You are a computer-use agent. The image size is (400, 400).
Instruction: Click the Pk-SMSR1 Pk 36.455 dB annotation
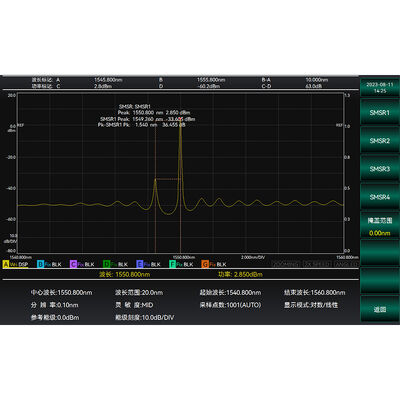click(141, 125)
